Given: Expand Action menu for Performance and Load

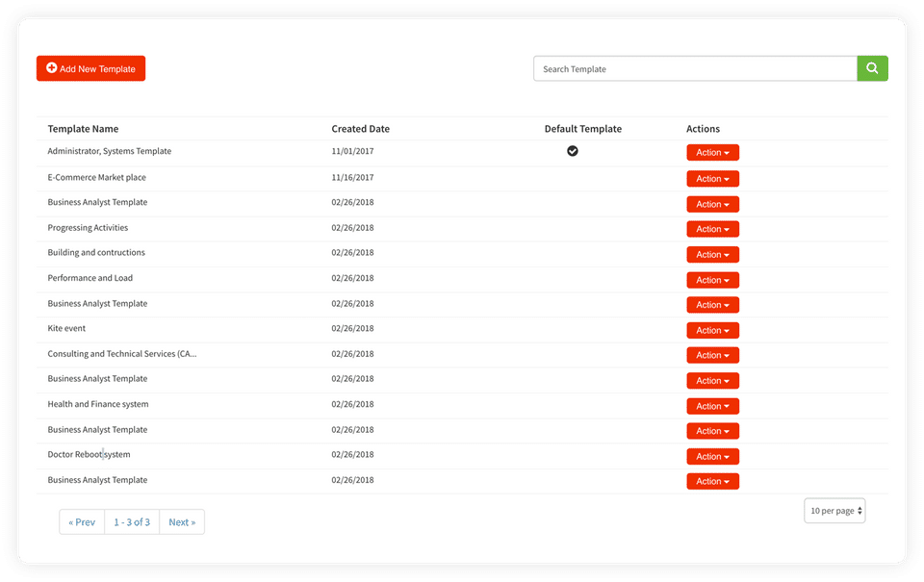Looking at the screenshot, I should [712, 280].
